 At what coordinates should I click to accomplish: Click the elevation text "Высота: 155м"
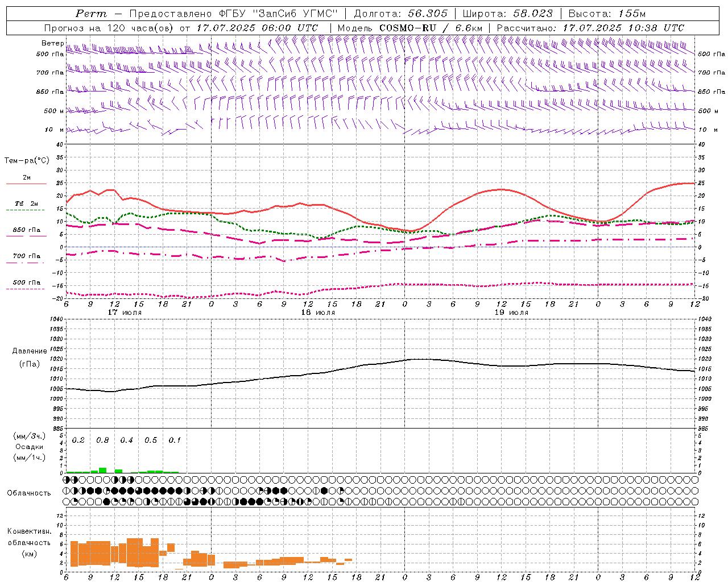(x=607, y=14)
